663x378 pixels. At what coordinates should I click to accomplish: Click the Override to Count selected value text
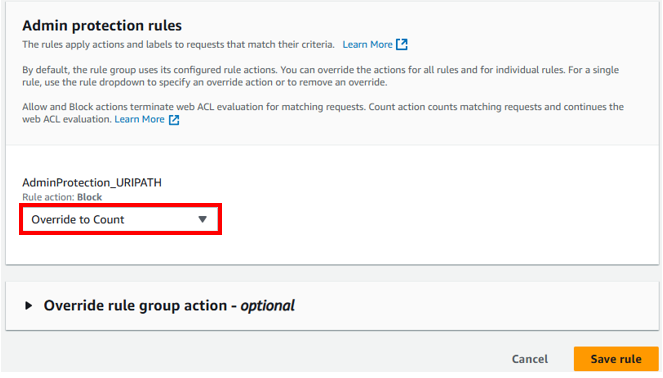click(78, 219)
